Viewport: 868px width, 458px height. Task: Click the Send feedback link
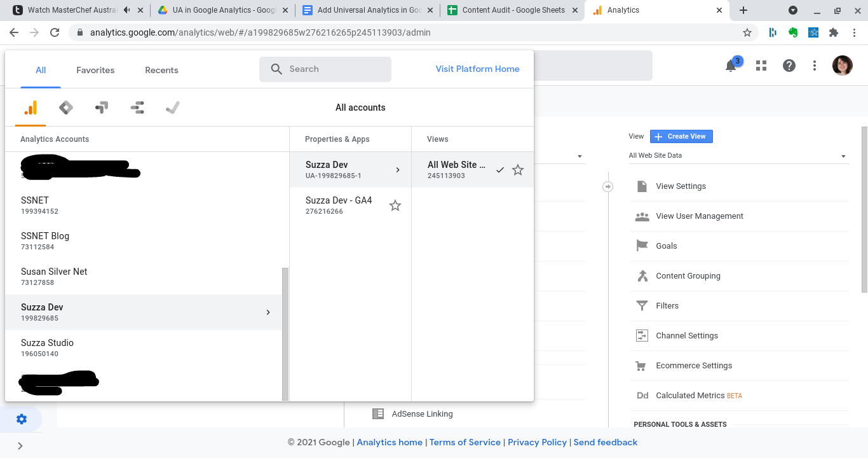coord(606,443)
